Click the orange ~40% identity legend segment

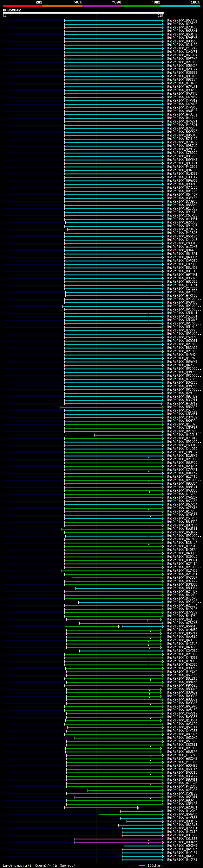pyautogui.click(x=62, y=6)
